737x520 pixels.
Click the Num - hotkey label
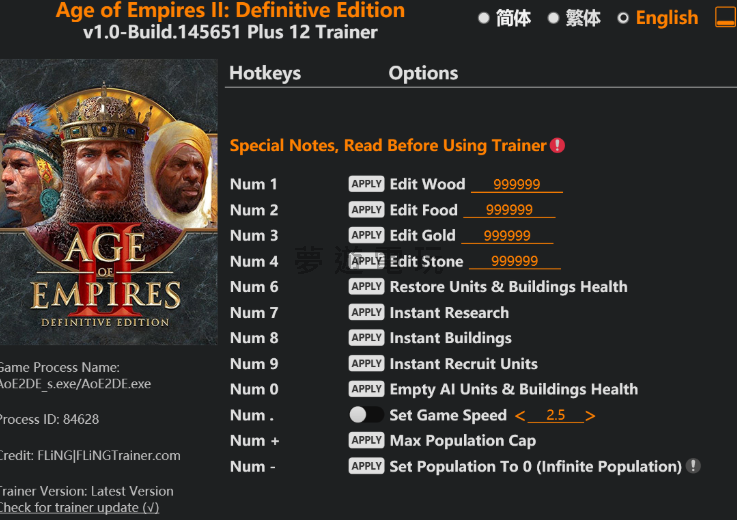[252, 466]
